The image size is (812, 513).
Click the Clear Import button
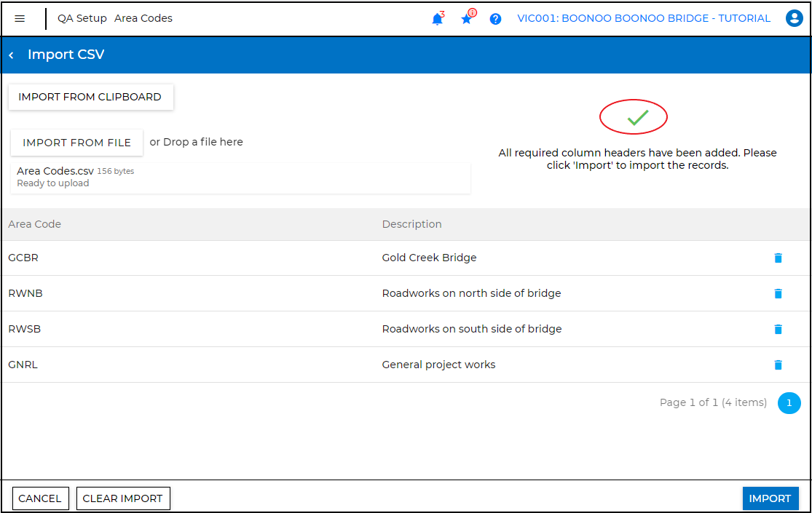(122, 498)
